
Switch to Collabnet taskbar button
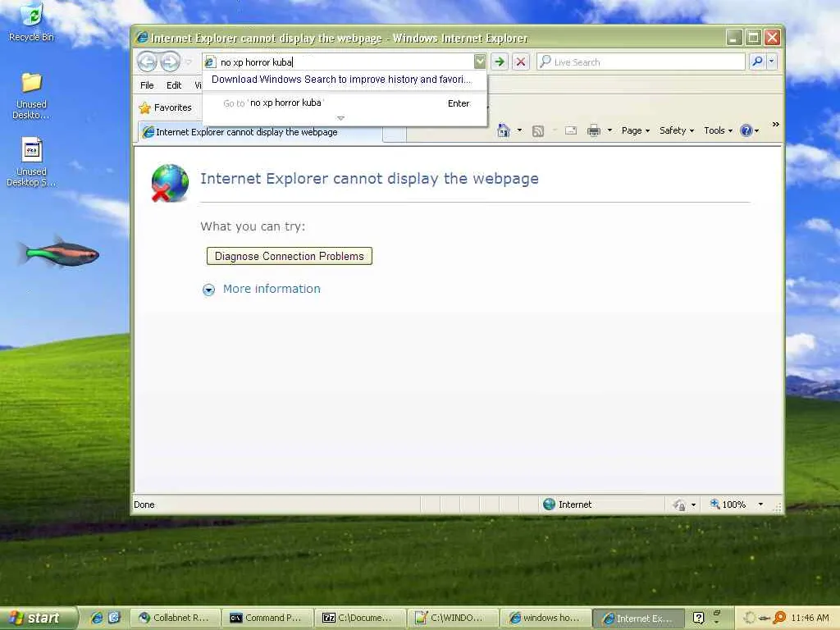point(176,618)
